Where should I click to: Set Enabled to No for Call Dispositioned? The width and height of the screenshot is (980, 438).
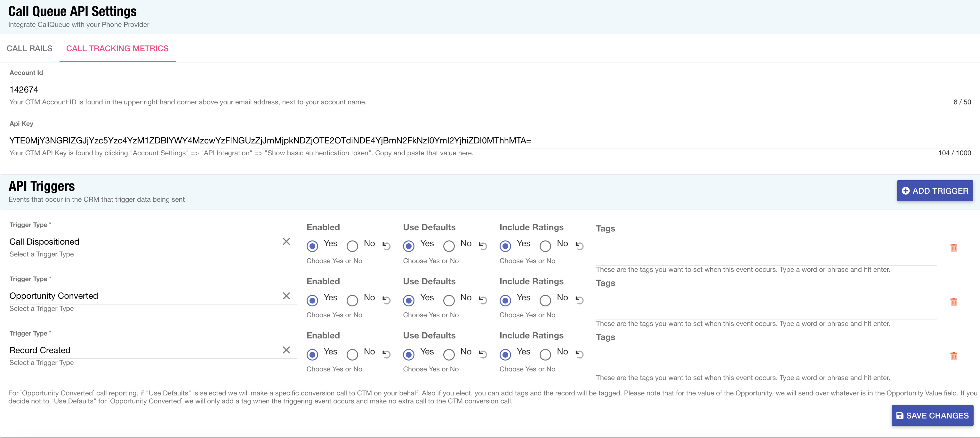[352, 246]
